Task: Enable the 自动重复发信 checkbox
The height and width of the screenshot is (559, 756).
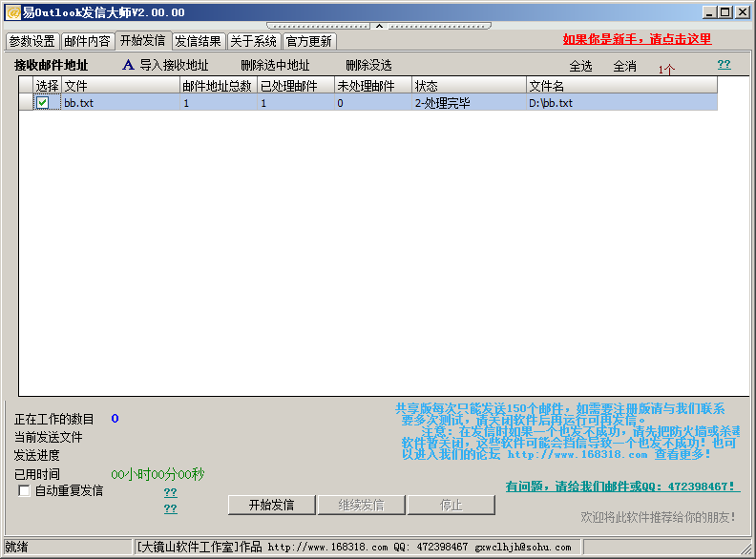Action: pos(25,490)
